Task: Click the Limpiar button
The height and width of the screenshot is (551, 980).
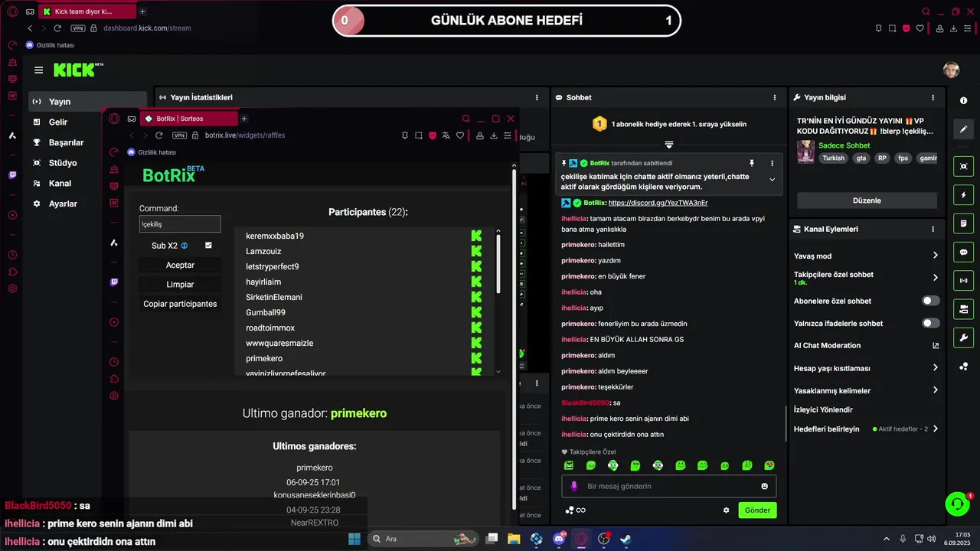Action: [x=180, y=284]
